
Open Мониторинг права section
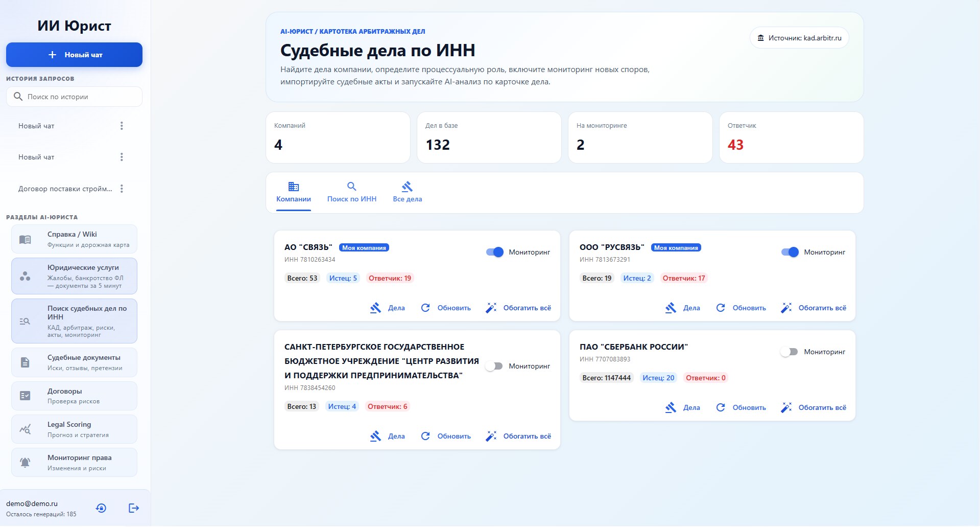[x=74, y=463]
